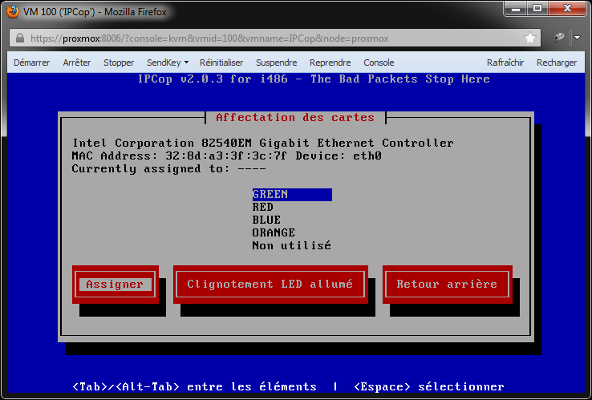
Task: Click the addon icon beside the address bar
Action: (x=558, y=37)
